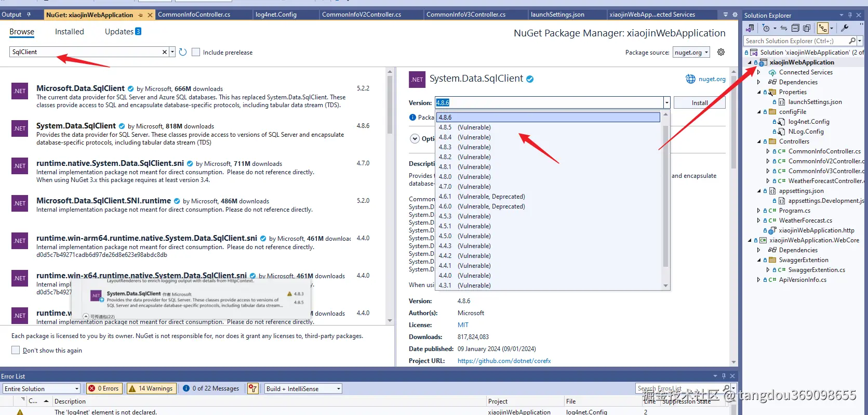This screenshot has height=415, width=868.
Task: Pin the Error List panel
Action: coord(724,375)
